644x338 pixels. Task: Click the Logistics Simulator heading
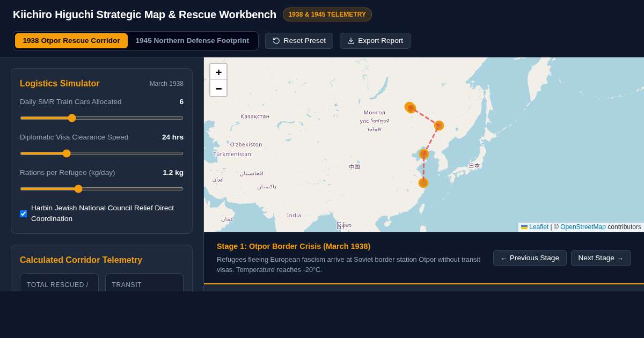60,84
